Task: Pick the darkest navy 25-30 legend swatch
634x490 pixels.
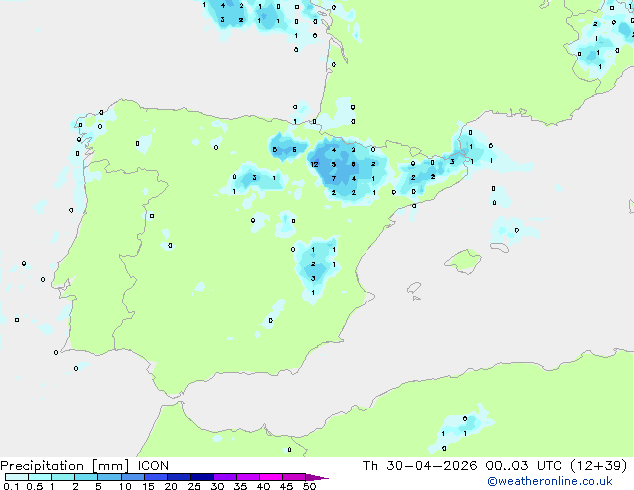Action: point(202,477)
